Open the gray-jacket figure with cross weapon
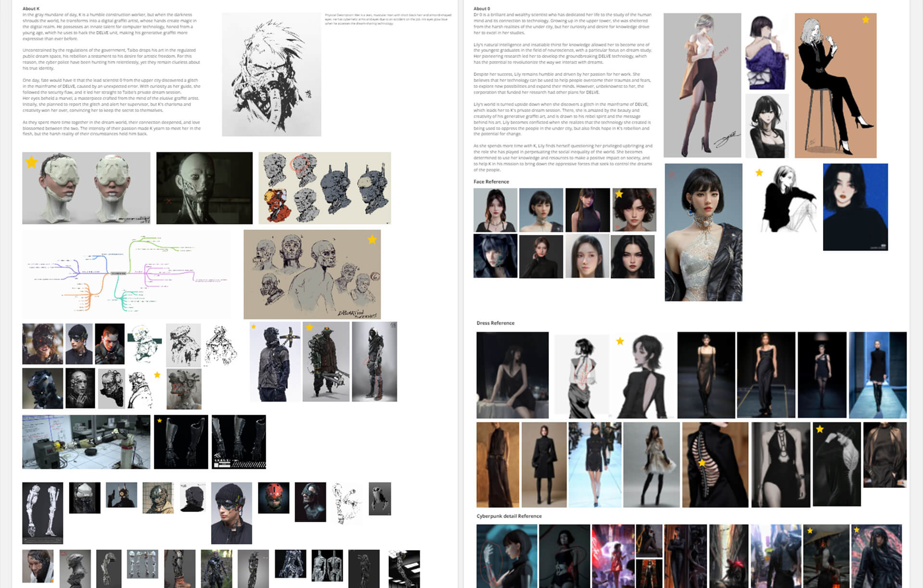The width and height of the screenshot is (923, 588). pos(275,362)
